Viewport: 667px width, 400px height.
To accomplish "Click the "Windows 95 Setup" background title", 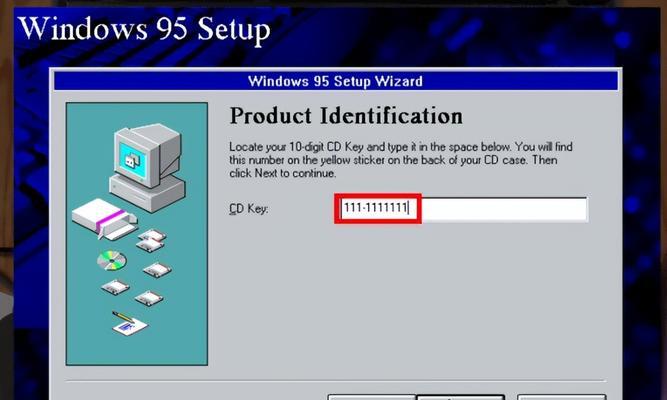I will click(144, 29).
